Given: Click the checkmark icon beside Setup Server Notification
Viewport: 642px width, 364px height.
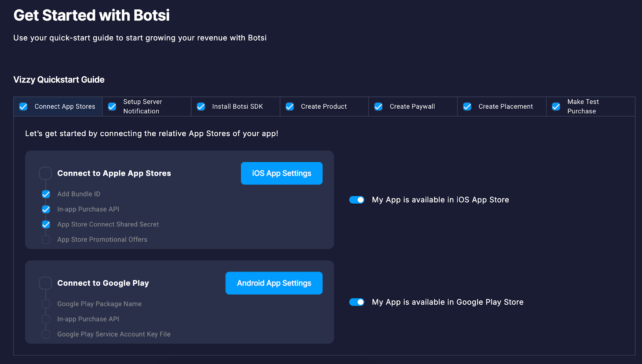Looking at the screenshot, I should pyautogui.click(x=112, y=107).
